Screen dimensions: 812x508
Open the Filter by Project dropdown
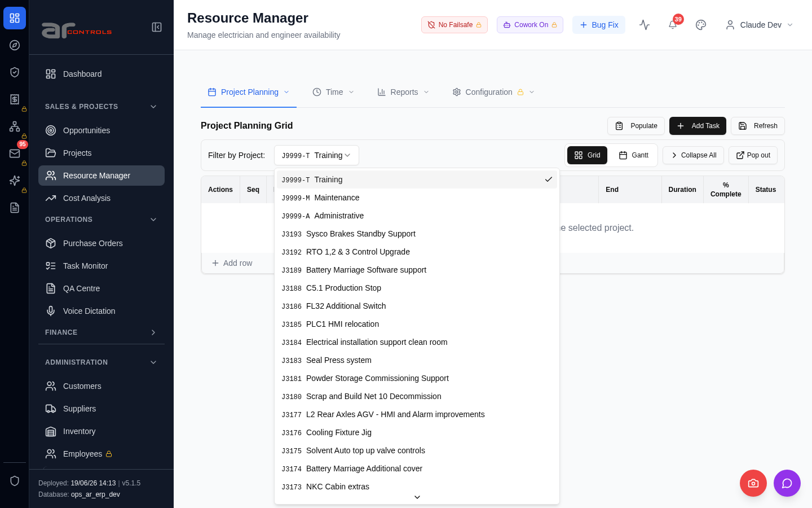[x=316, y=155]
